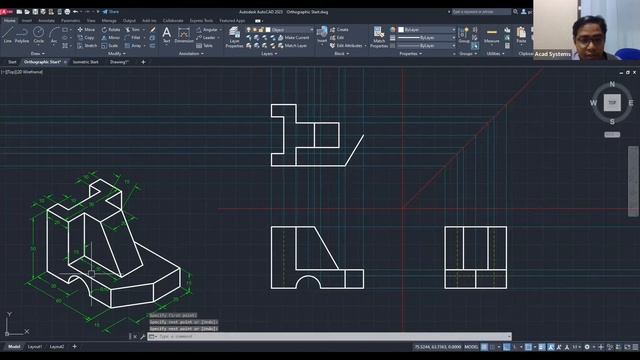This screenshot has width=640, height=360.
Task: Expand the Properties panel
Action: point(411,53)
